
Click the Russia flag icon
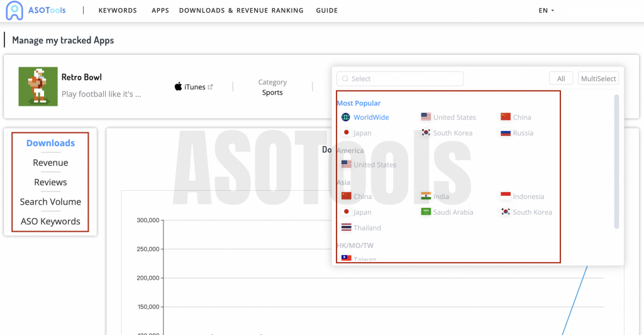click(506, 133)
